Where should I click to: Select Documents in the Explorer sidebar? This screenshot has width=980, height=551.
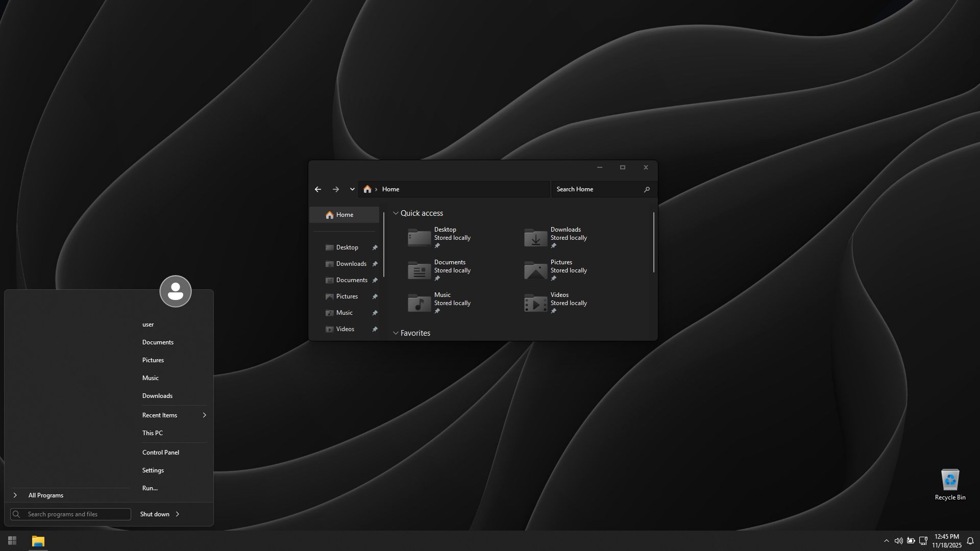click(351, 280)
